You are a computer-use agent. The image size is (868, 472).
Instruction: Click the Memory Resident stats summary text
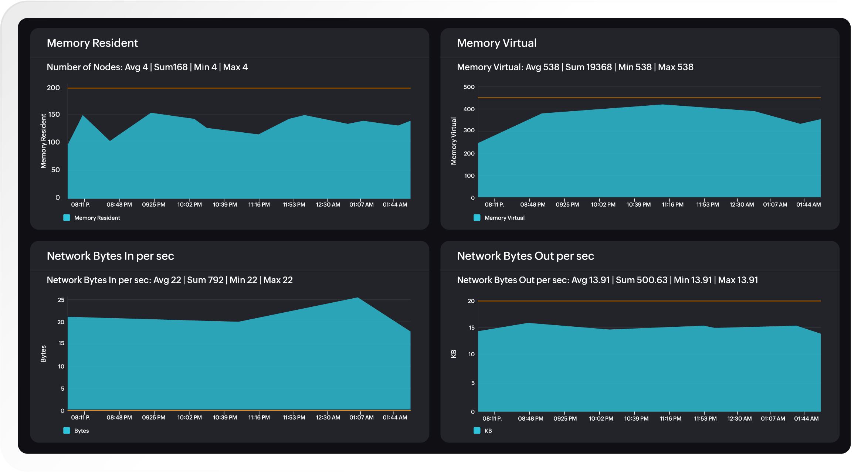point(147,67)
